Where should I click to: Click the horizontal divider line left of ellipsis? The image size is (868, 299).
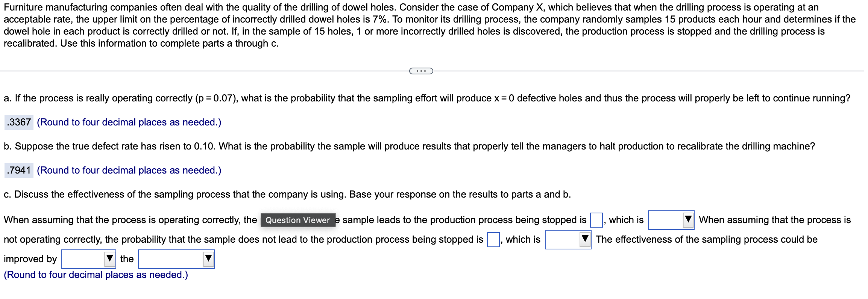203,71
